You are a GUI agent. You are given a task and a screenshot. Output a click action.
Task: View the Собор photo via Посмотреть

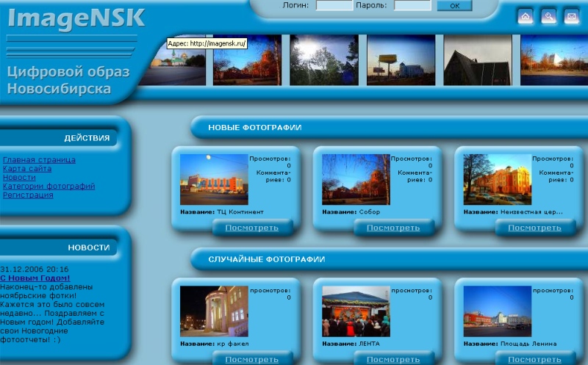tap(393, 228)
